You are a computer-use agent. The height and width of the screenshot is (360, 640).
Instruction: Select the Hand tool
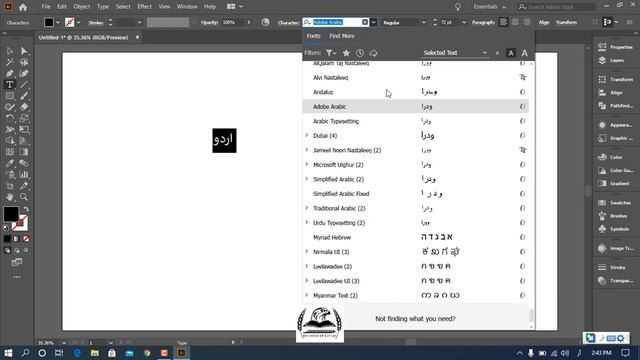click(x=9, y=197)
